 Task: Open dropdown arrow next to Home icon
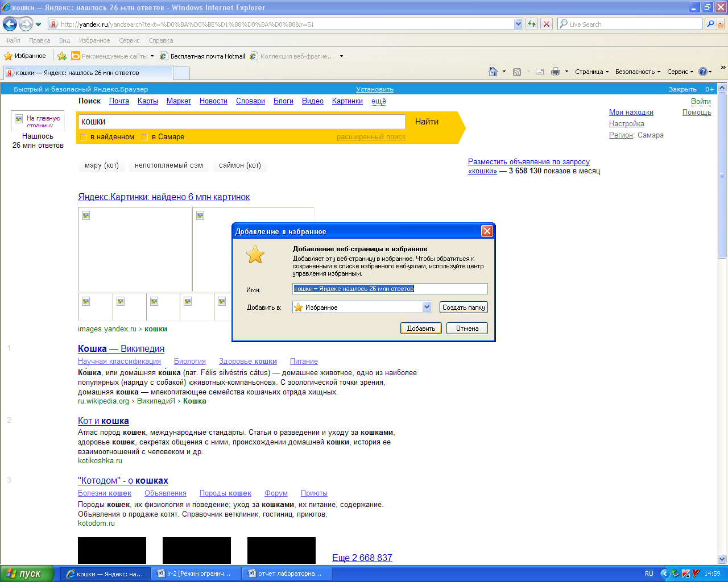504,72
